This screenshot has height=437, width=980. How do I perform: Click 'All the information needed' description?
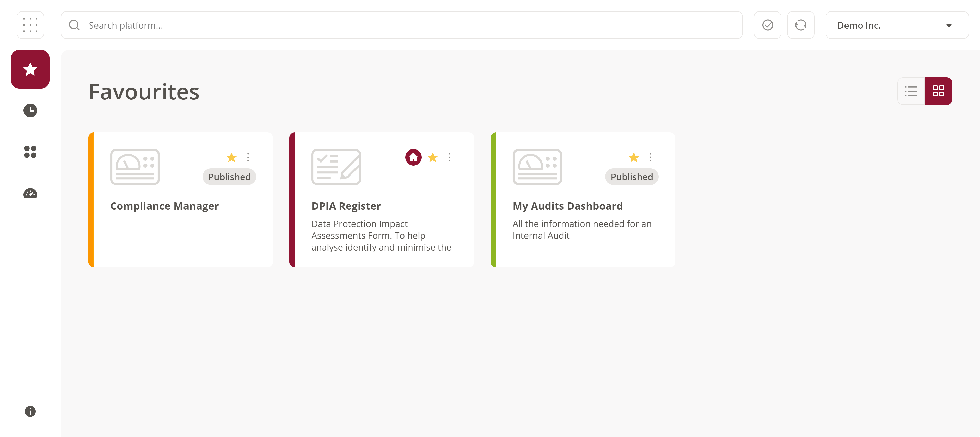[582, 230]
